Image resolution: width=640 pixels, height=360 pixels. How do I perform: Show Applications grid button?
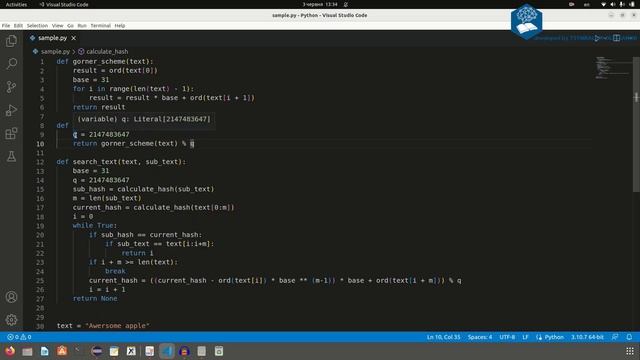pyautogui.click(x=630, y=351)
